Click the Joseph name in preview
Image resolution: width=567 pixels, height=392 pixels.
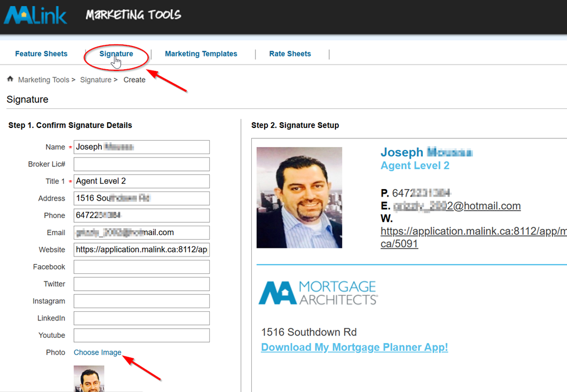pos(427,152)
